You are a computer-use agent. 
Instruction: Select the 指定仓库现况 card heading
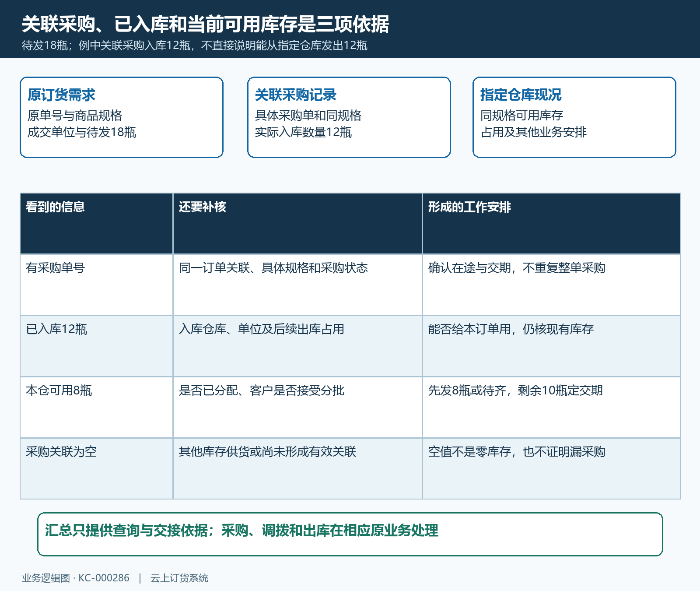(521, 95)
